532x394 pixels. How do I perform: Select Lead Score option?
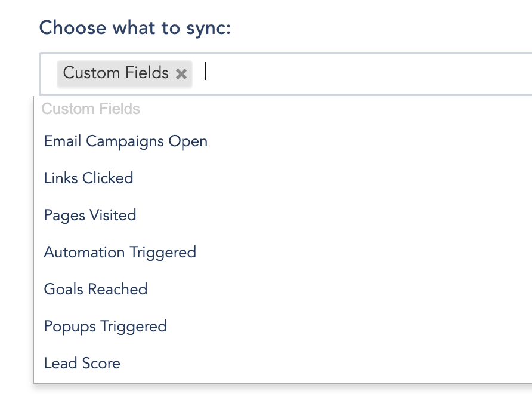283,364
